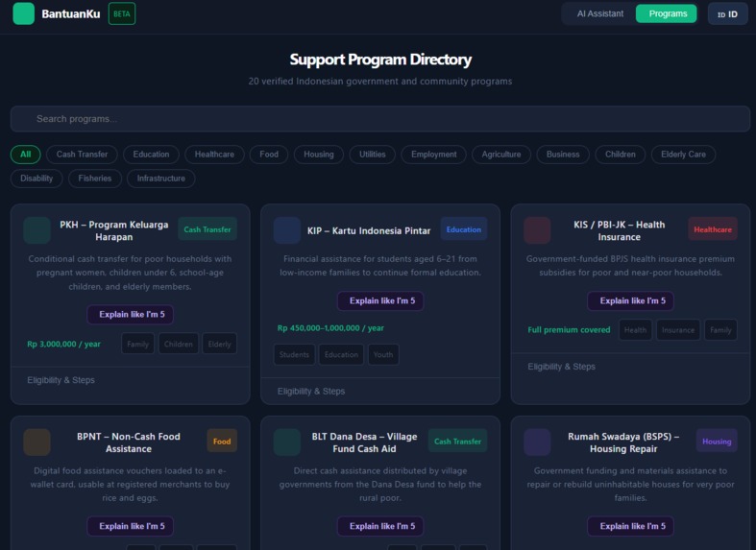Viewport: 756px width, 550px height.
Task: Filter programs by Cash Transfer
Action: pos(82,155)
